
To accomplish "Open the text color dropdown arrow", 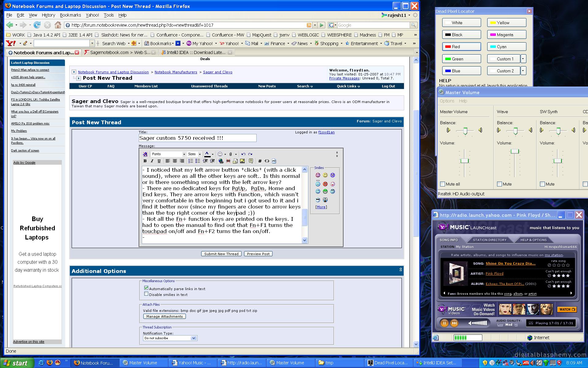I will (x=213, y=154).
